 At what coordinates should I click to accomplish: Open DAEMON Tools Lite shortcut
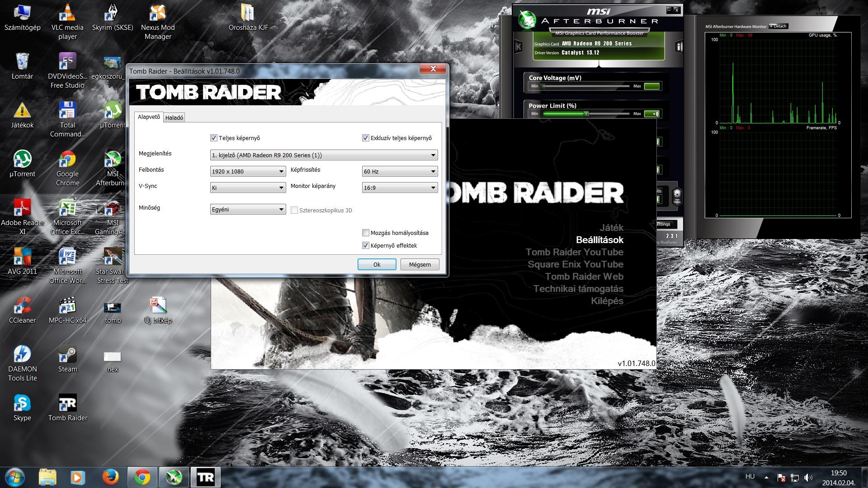22,363
